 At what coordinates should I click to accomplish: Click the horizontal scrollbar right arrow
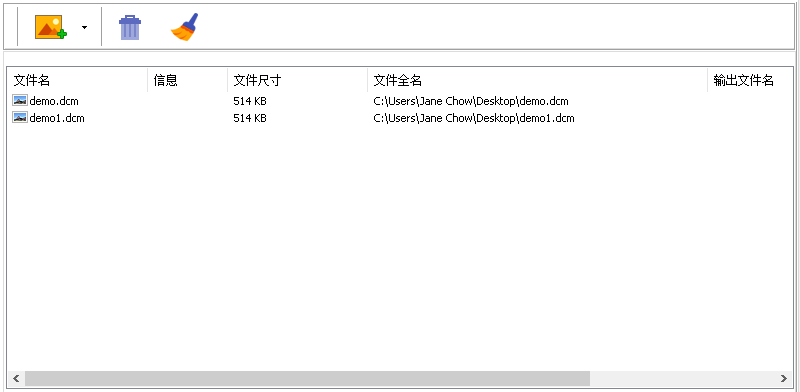coord(784,378)
